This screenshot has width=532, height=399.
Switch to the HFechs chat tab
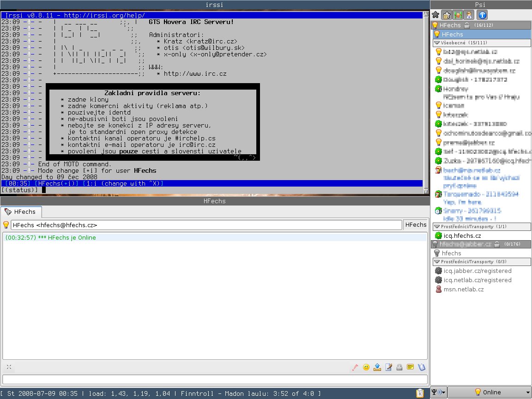(x=21, y=212)
